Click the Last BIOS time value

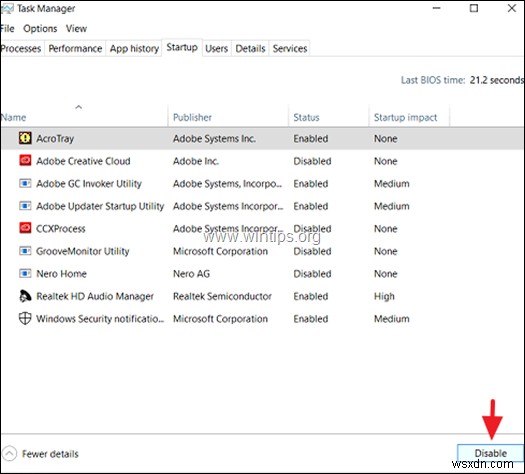(497, 80)
